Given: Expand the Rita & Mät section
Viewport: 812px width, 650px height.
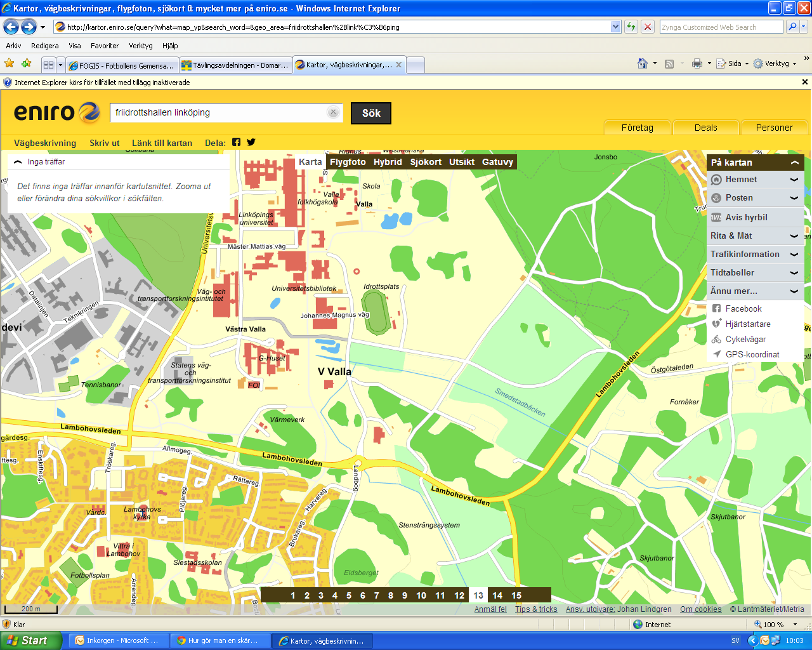Looking at the screenshot, I should click(x=794, y=235).
